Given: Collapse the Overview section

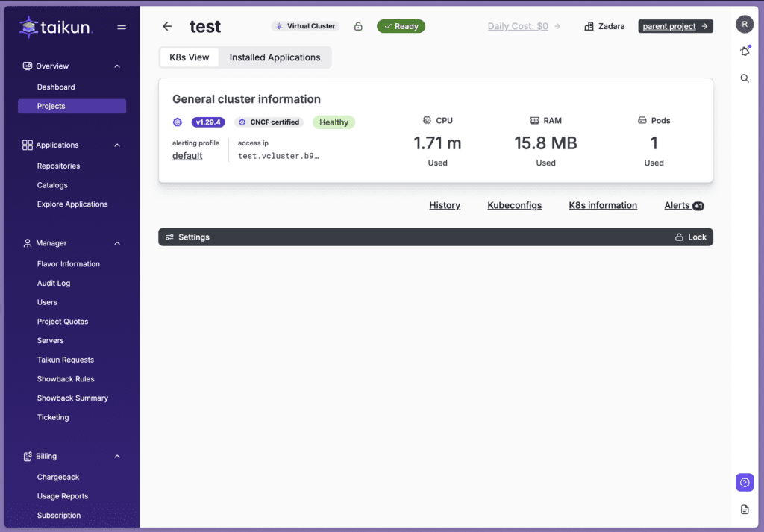Looking at the screenshot, I should click(117, 66).
